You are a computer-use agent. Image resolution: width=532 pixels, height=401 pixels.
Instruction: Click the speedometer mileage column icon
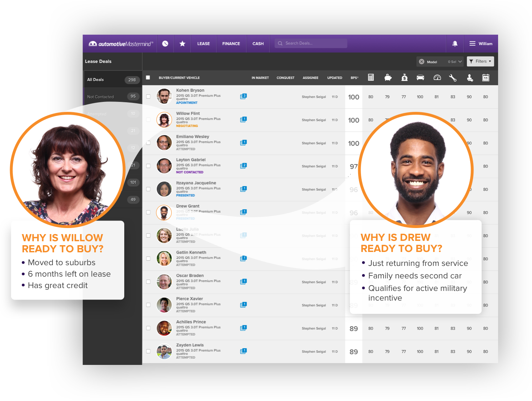click(437, 78)
